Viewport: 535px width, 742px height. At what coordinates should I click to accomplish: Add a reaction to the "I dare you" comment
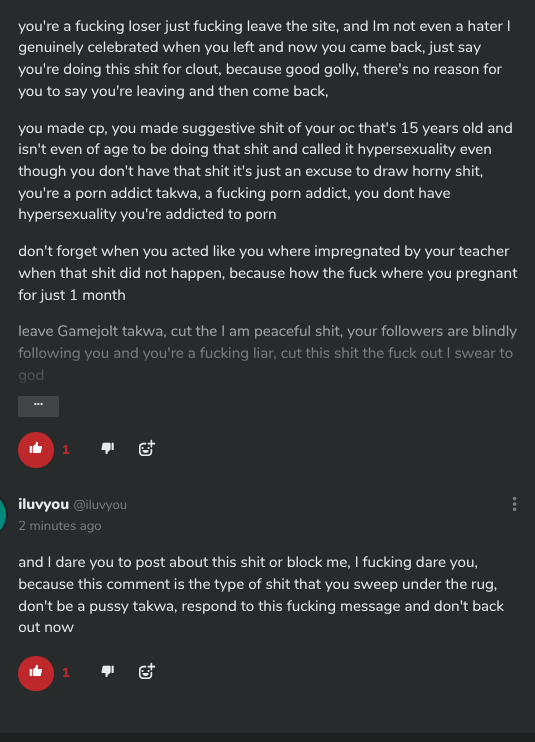pyautogui.click(x=147, y=671)
